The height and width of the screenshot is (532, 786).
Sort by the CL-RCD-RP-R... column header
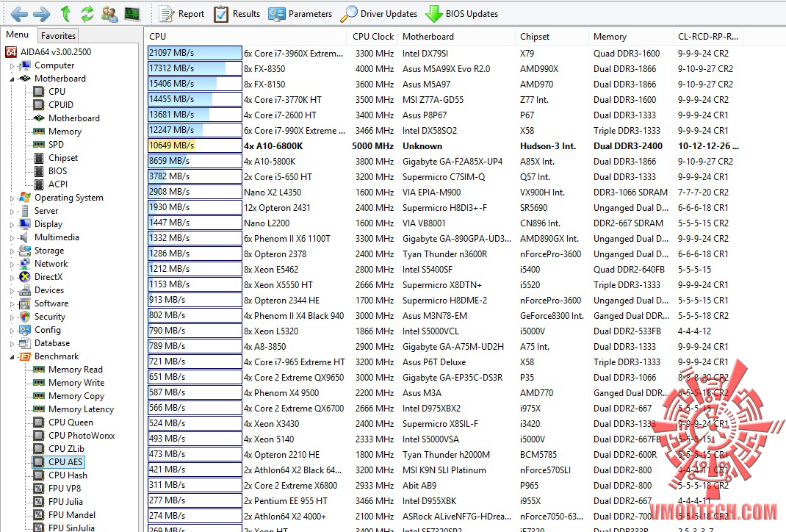coord(708,37)
